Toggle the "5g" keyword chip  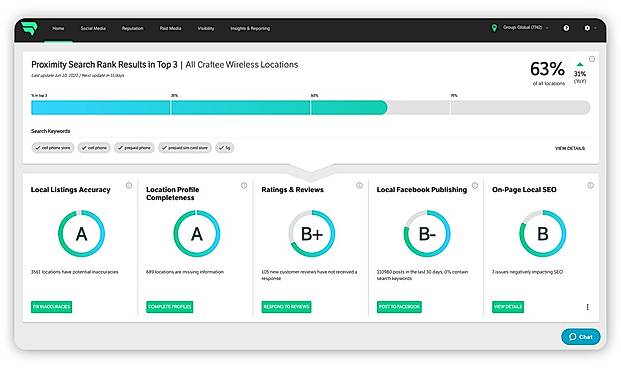pyautogui.click(x=225, y=148)
